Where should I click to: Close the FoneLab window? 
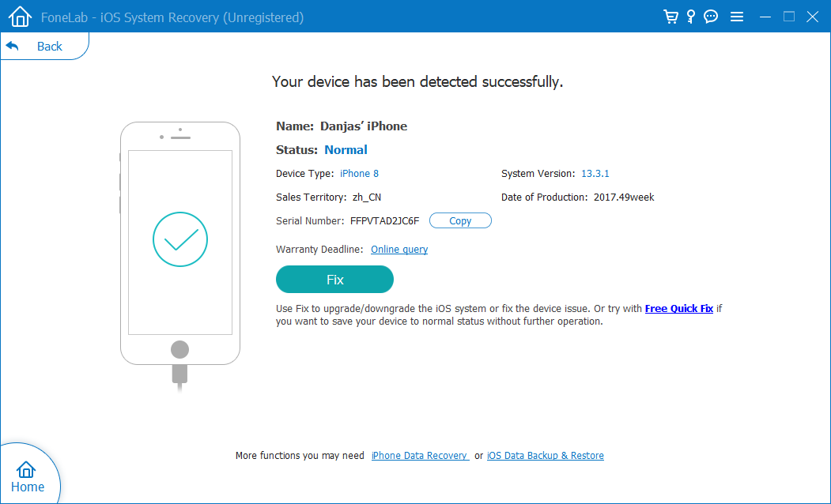coord(812,17)
